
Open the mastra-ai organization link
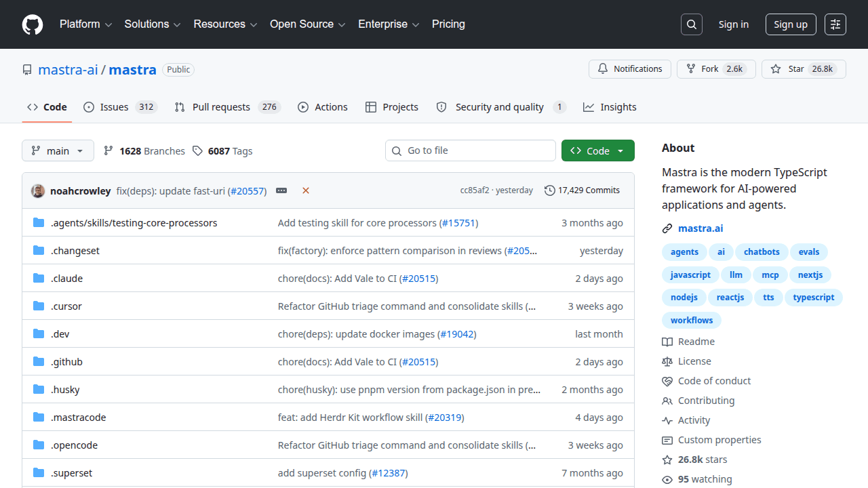(68, 69)
